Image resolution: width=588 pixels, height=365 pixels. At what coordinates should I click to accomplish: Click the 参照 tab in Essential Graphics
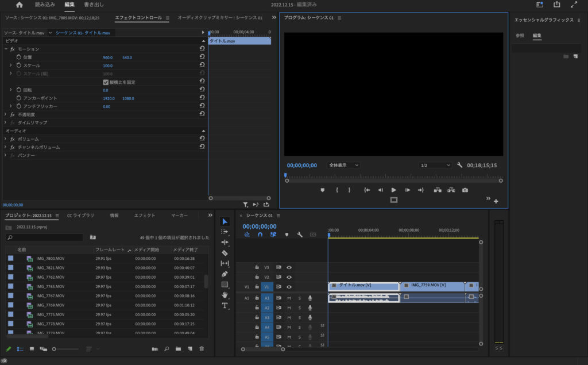pyautogui.click(x=520, y=36)
